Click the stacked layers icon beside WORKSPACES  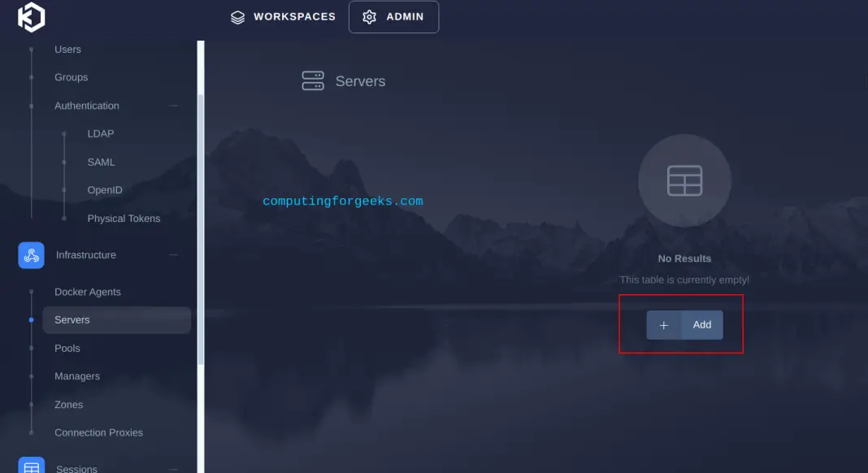coord(237,16)
